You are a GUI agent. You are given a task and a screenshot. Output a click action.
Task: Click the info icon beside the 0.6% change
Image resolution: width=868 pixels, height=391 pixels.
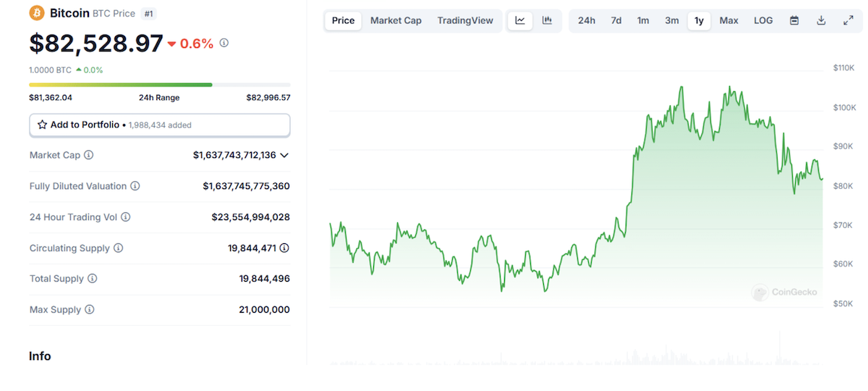click(x=224, y=43)
